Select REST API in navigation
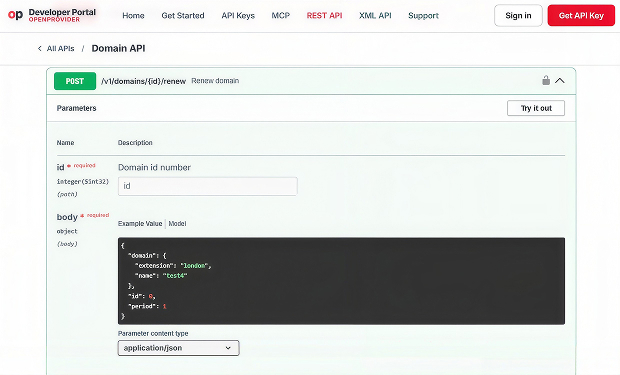This screenshot has width=620, height=375. click(x=324, y=15)
